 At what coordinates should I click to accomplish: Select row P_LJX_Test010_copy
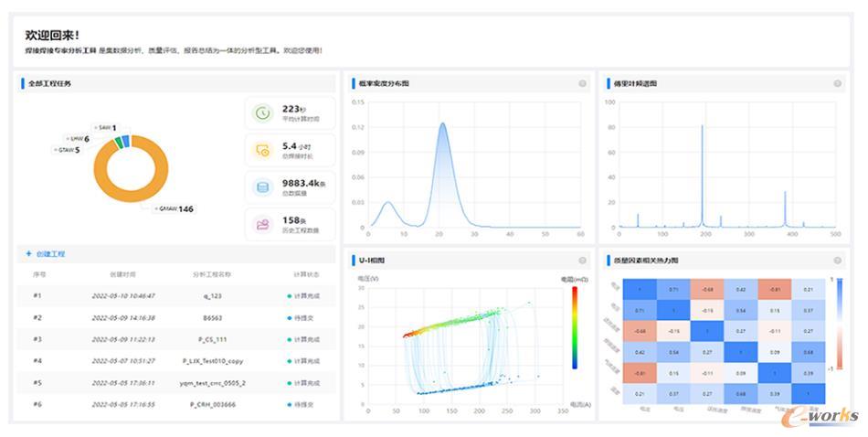[176, 361]
